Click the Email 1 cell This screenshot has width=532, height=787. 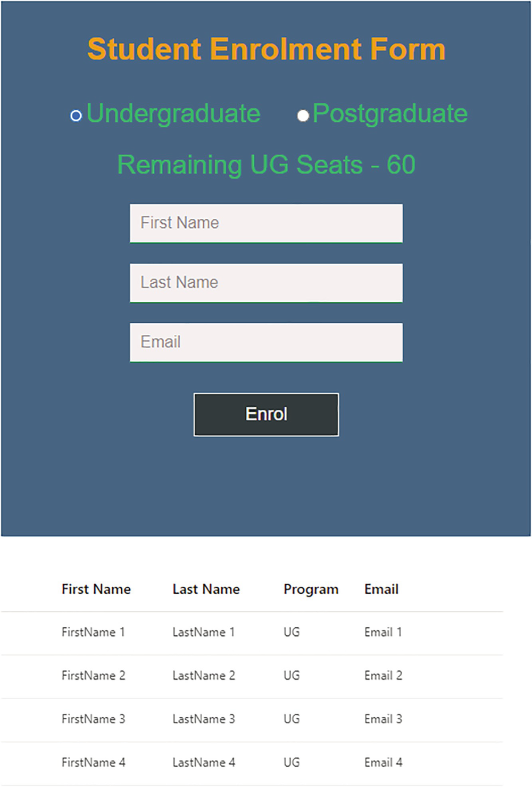pos(383,633)
